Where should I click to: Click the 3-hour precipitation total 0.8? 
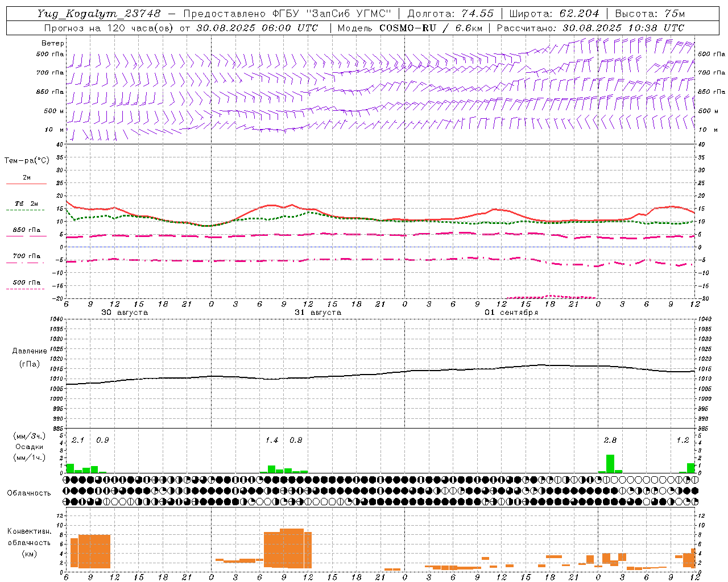click(296, 440)
